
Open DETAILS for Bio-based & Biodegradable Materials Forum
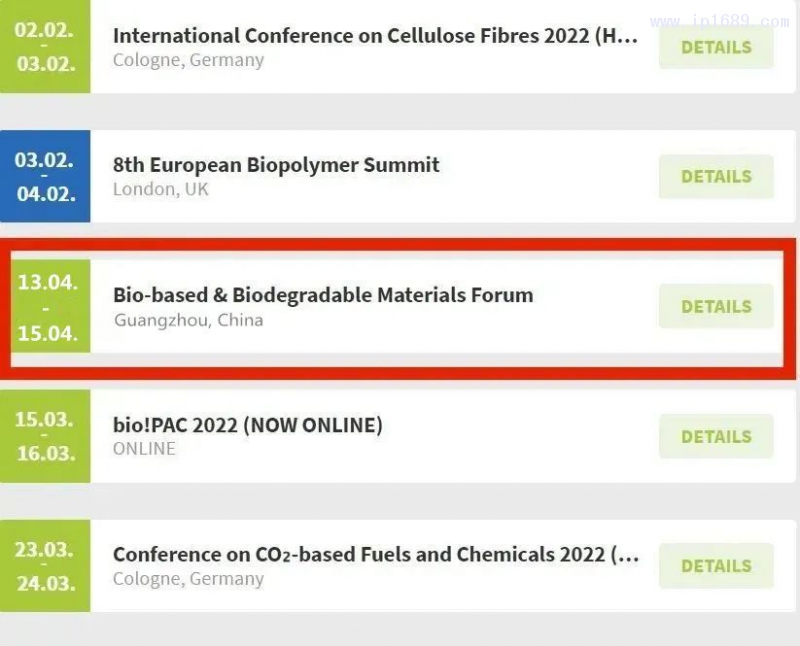(715, 307)
